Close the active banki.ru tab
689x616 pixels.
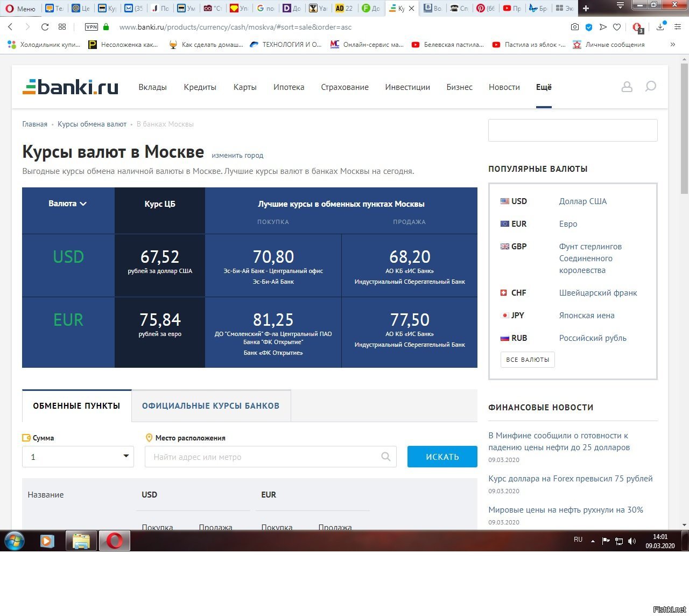tap(412, 8)
